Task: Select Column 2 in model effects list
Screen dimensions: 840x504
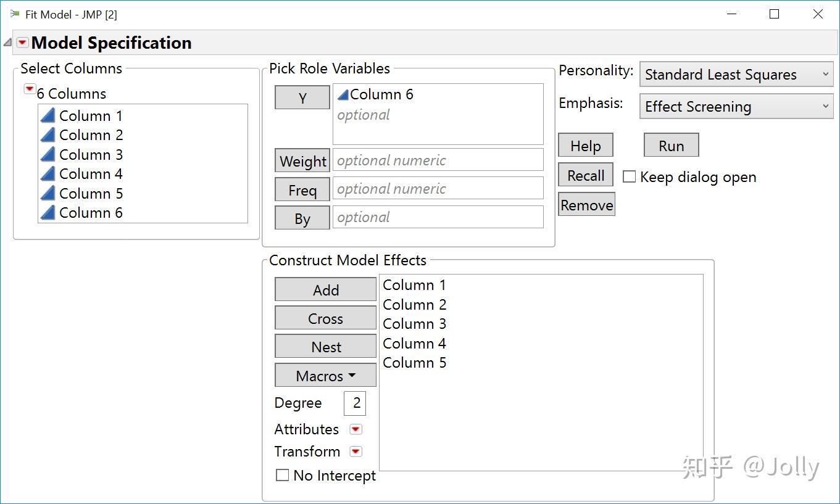Action: (414, 305)
